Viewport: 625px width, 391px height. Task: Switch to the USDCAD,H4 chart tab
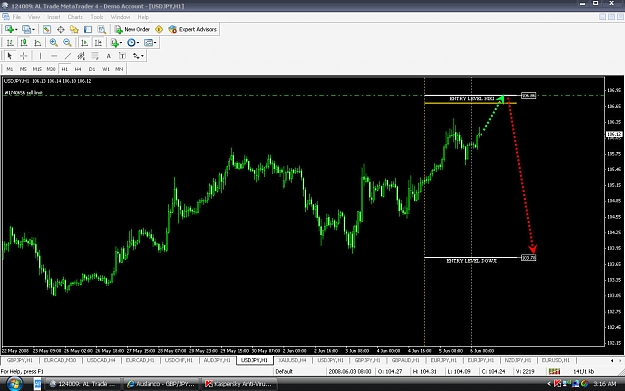[x=101, y=360]
